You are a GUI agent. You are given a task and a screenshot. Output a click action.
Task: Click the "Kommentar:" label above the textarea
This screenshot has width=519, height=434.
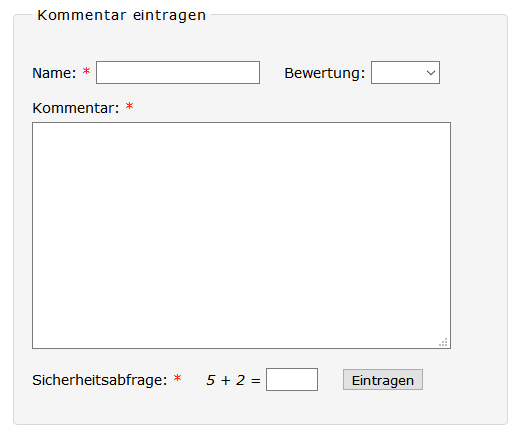pos(76,108)
